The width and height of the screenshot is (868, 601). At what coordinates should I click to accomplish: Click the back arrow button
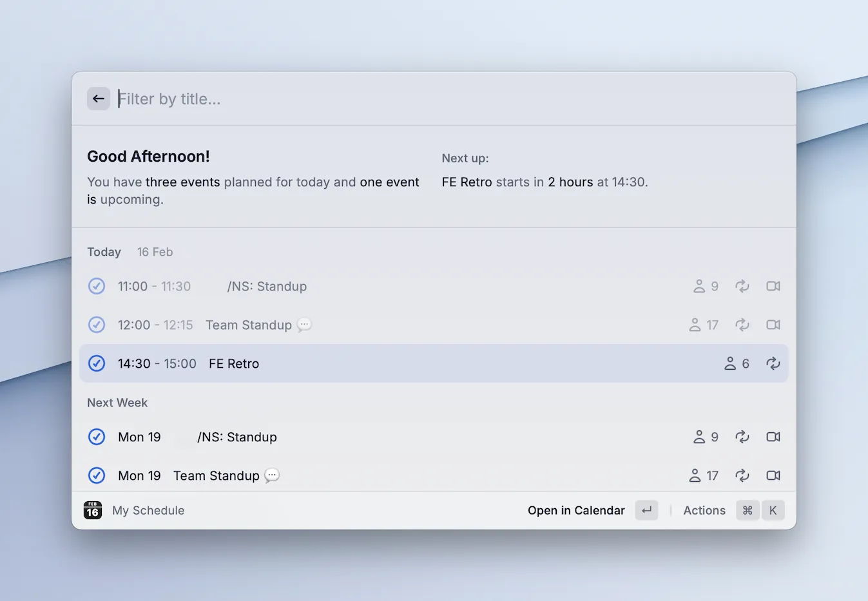point(99,99)
